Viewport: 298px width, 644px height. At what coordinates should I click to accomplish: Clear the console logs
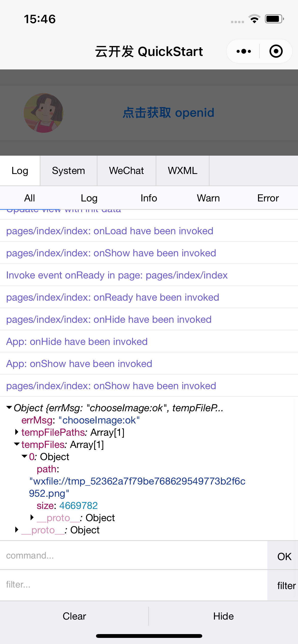coord(74,616)
